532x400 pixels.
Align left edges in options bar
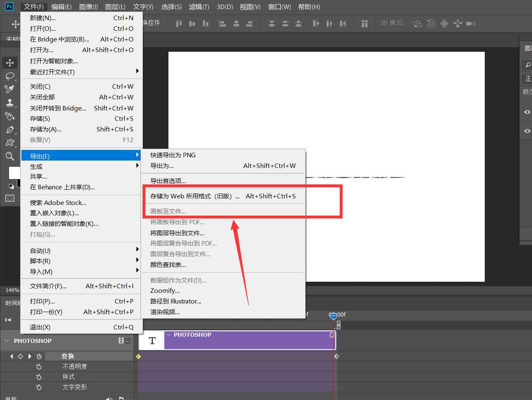[223, 23]
